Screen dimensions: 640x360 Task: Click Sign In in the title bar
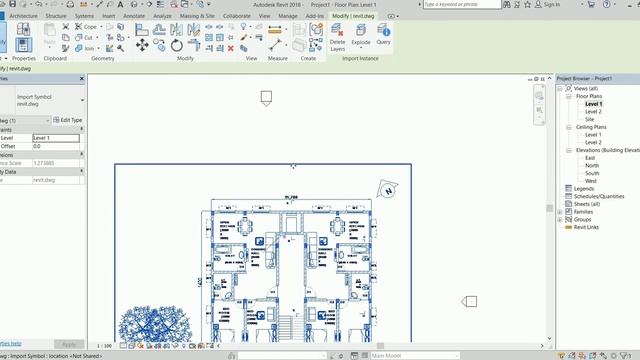[x=547, y=4]
